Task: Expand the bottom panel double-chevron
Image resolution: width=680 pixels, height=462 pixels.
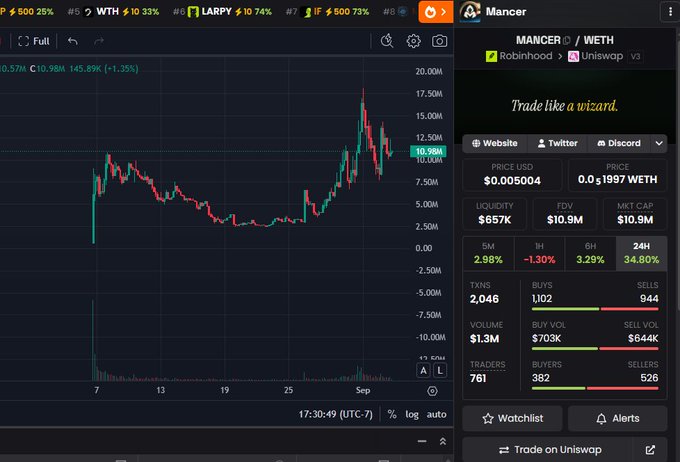Action: coord(443,441)
